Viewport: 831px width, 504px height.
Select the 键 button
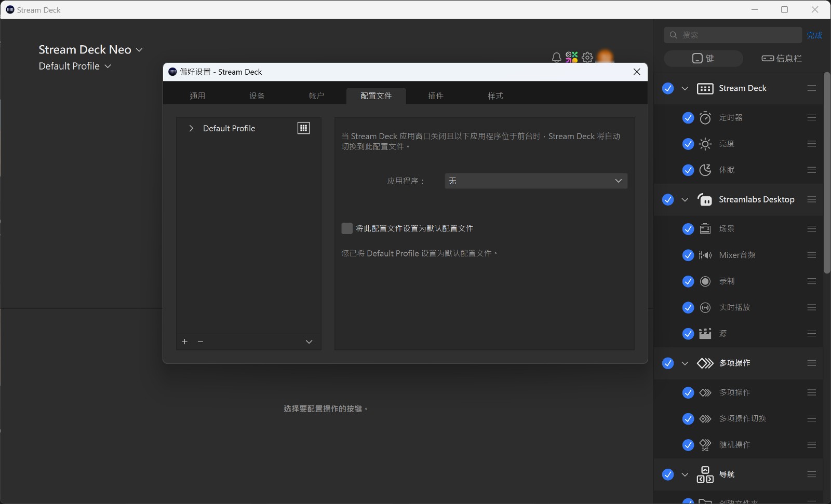(x=703, y=58)
